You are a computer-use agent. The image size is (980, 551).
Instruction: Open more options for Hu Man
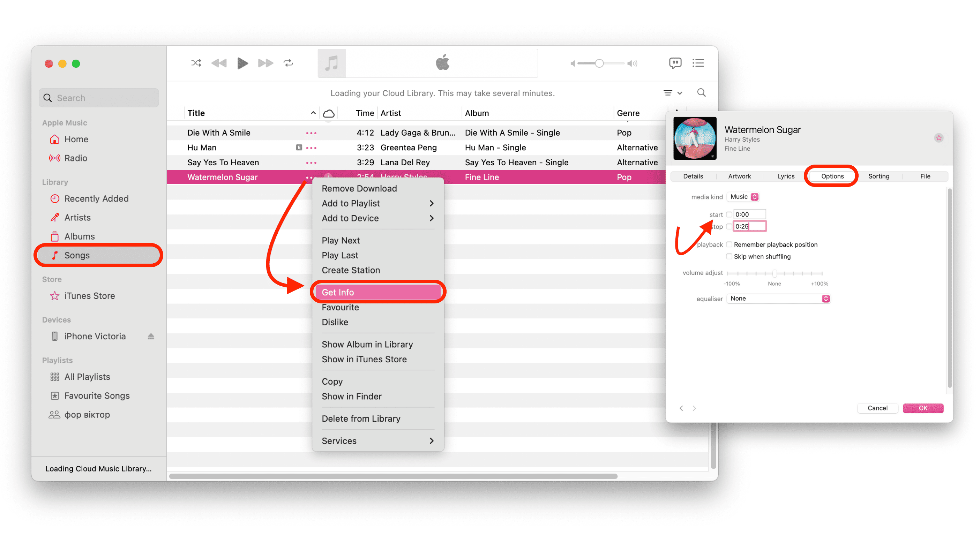pos(311,148)
